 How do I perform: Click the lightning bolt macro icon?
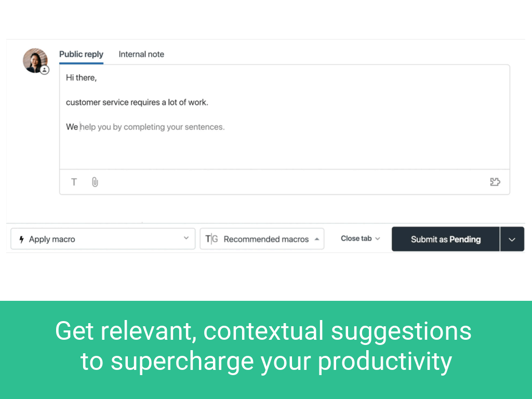pos(21,240)
